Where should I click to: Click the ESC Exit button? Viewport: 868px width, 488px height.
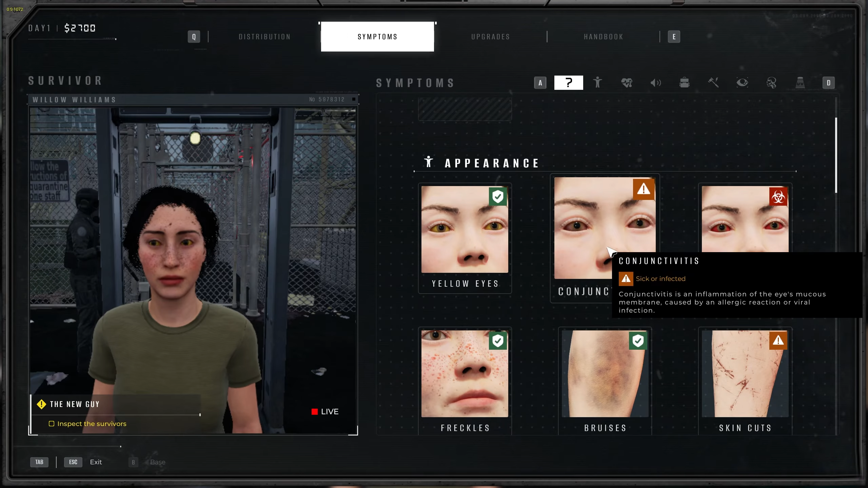pyautogui.click(x=83, y=462)
